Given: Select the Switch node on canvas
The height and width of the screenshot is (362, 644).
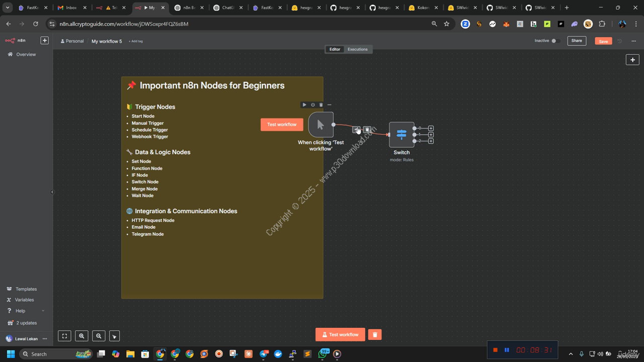Looking at the screenshot, I should point(401,135).
